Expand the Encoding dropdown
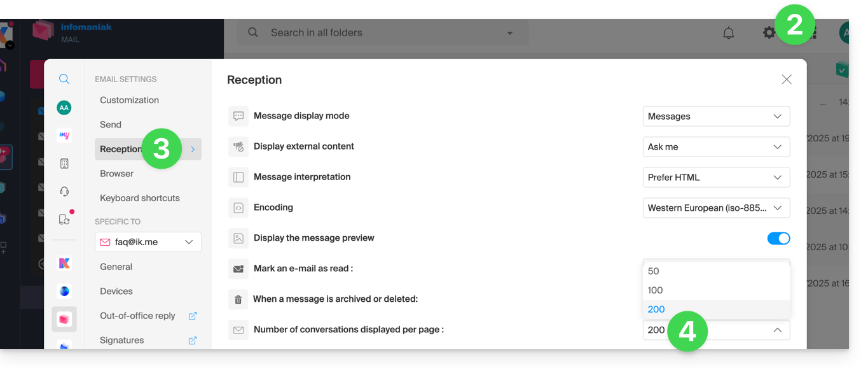868x368 pixels. point(716,208)
